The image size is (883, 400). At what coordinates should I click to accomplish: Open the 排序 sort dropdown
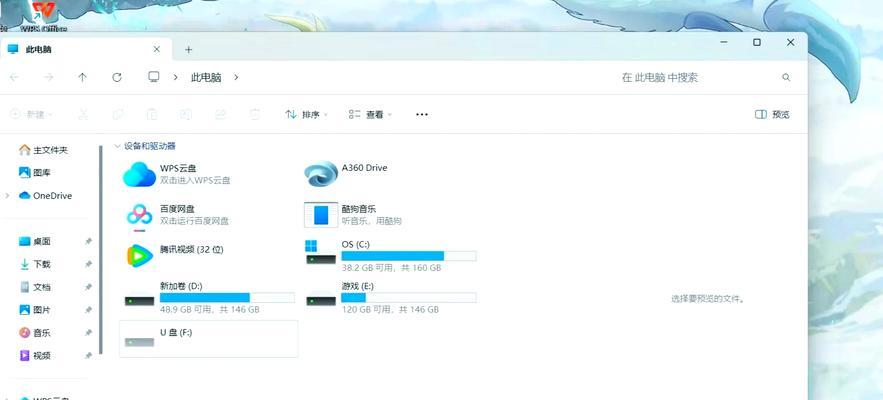click(306, 114)
